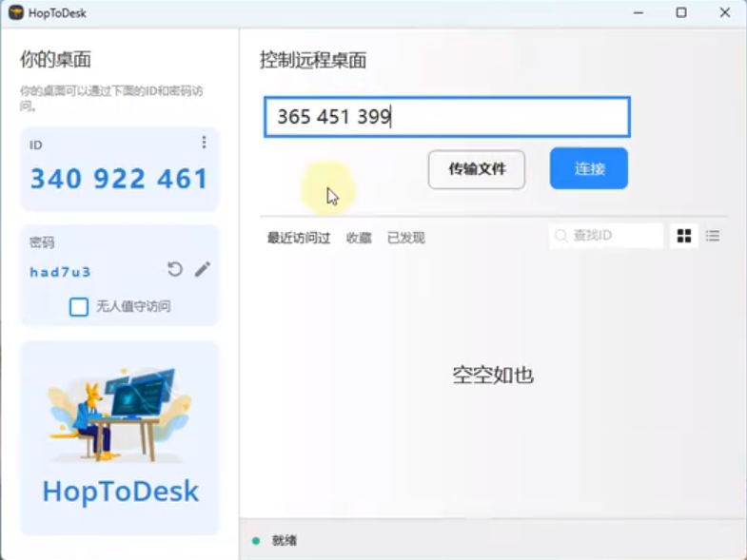Enable the 无人值守访问 checkbox

(79, 307)
